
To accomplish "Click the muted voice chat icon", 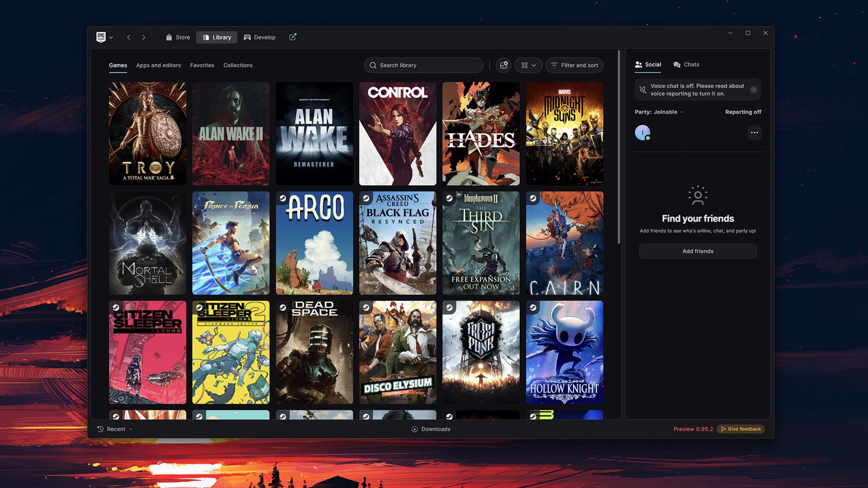I will 642,90.
